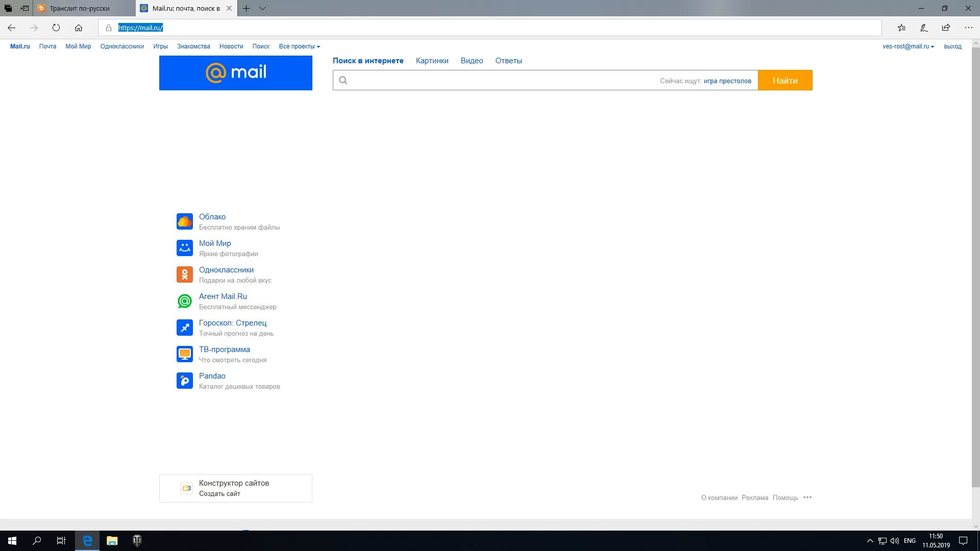Open the Action Center notifications icon
Screen dimensions: 980x551
pyautogui.click(x=963, y=541)
